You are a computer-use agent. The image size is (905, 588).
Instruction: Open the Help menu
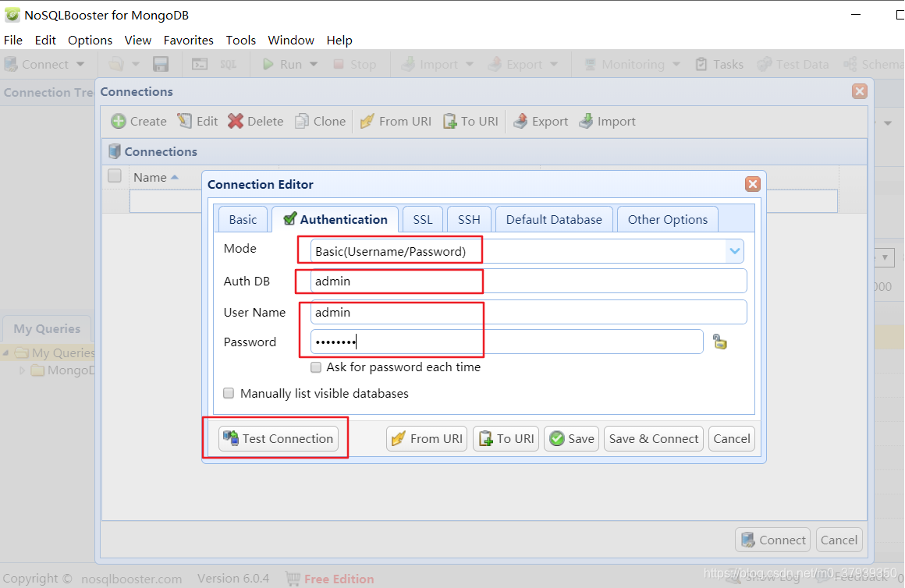point(339,40)
